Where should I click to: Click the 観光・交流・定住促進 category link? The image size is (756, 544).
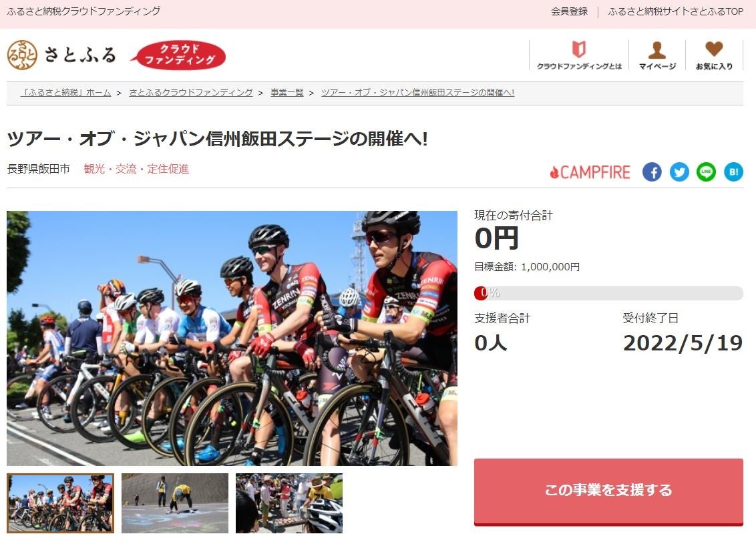click(136, 169)
